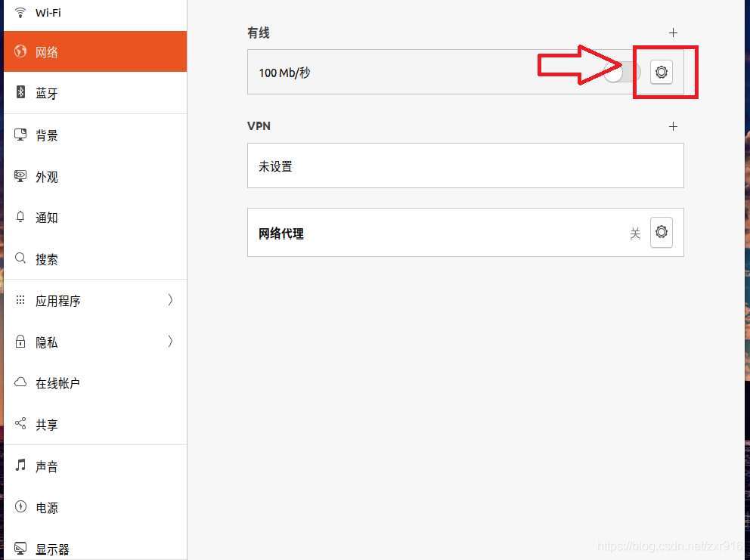This screenshot has width=750, height=560.
Task: Click the globe icon beside 网络
Action: (20, 51)
